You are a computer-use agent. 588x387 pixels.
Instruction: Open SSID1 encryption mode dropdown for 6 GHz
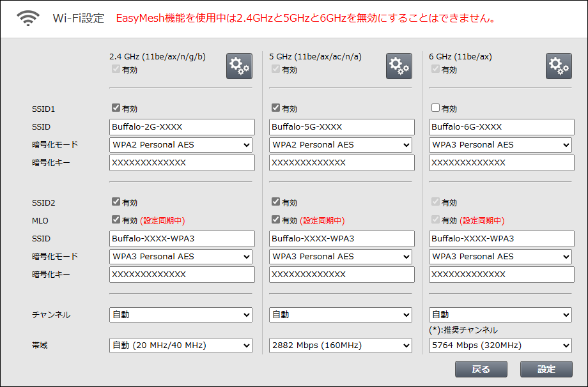coord(500,145)
